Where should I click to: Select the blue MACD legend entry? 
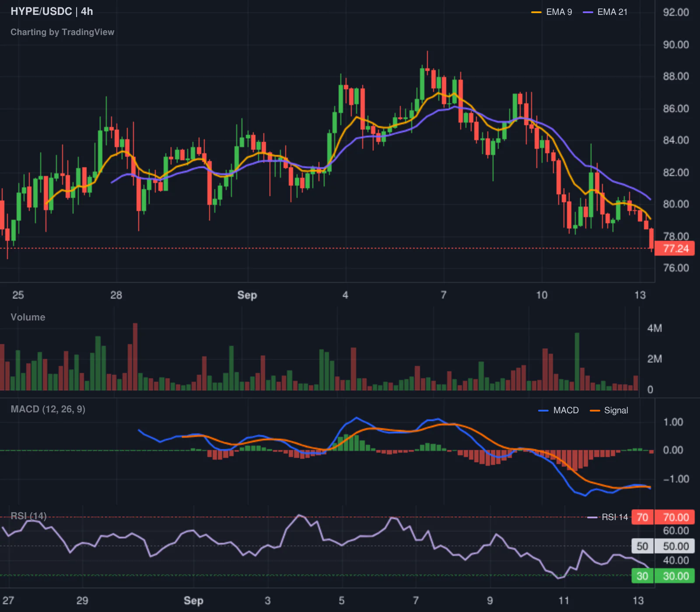pos(559,410)
